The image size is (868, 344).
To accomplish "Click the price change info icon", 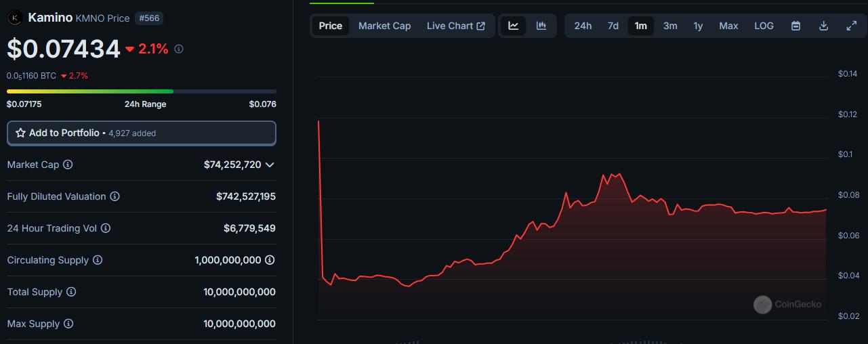I will [179, 49].
